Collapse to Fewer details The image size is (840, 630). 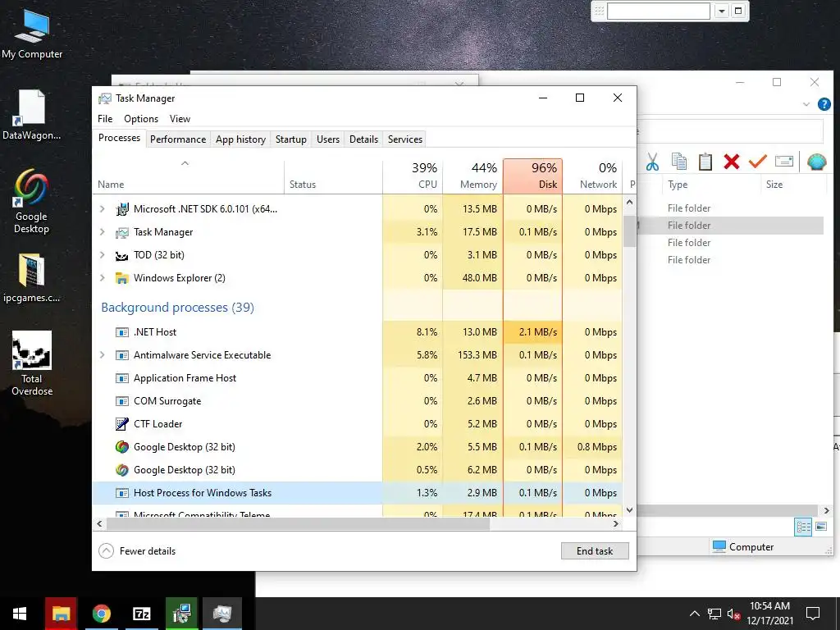click(x=138, y=550)
